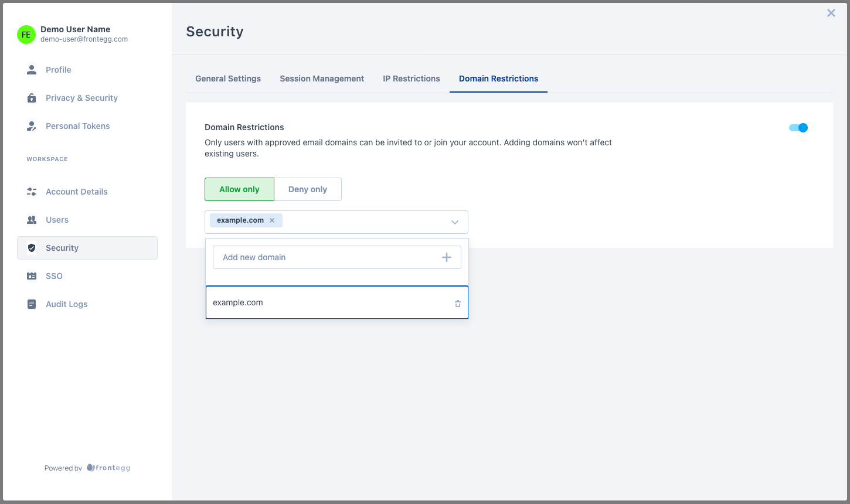Click the FE user avatar

click(26, 35)
